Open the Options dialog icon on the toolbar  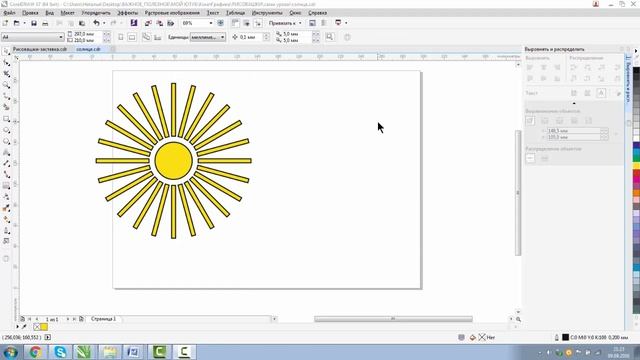point(312,23)
